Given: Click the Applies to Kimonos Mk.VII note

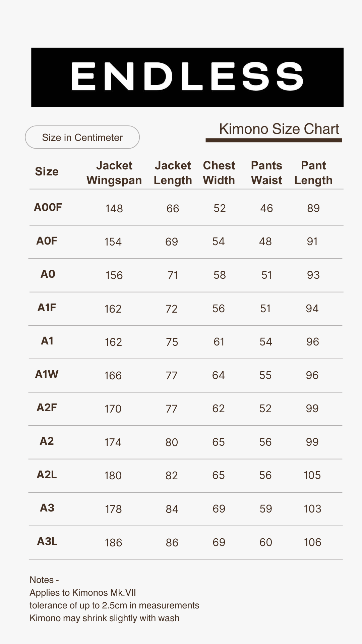Looking at the screenshot, I should pos(83,593).
